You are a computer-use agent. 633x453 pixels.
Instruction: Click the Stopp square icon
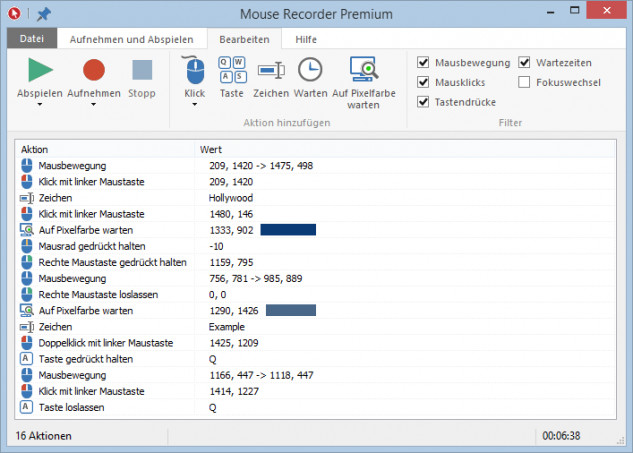pyautogui.click(x=142, y=70)
